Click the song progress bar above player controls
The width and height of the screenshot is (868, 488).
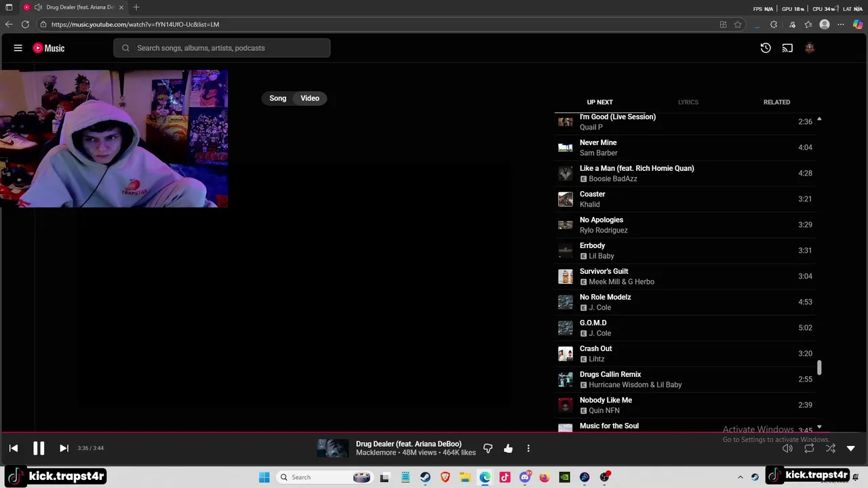coord(434,432)
